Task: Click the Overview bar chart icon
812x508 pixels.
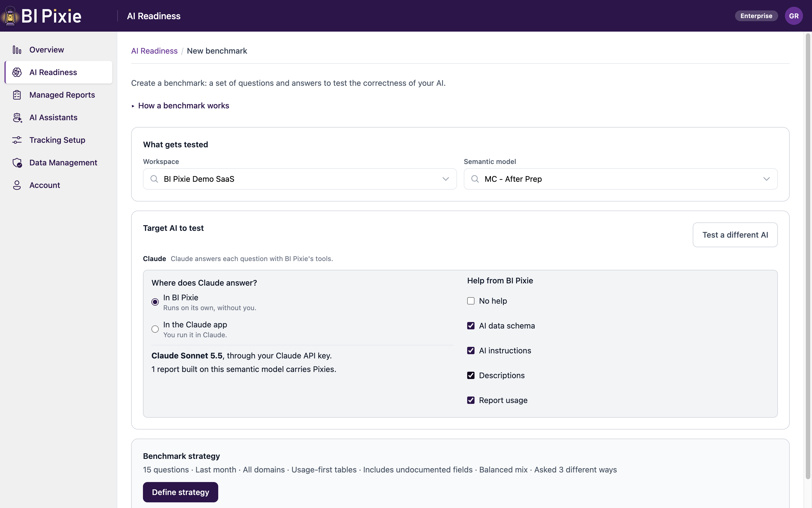Action: (17, 50)
